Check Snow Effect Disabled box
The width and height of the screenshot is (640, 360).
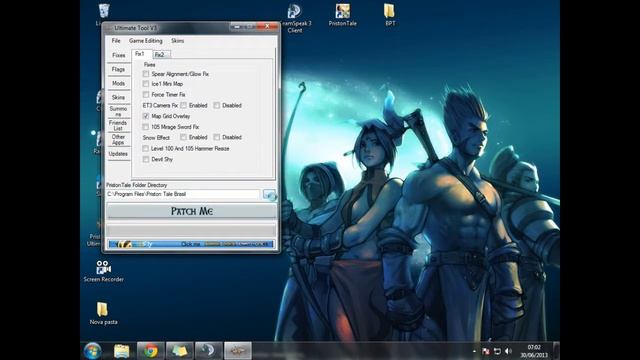tap(217, 137)
